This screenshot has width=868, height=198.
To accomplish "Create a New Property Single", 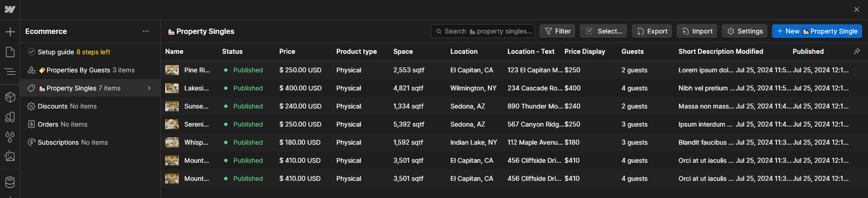I will [x=817, y=31].
